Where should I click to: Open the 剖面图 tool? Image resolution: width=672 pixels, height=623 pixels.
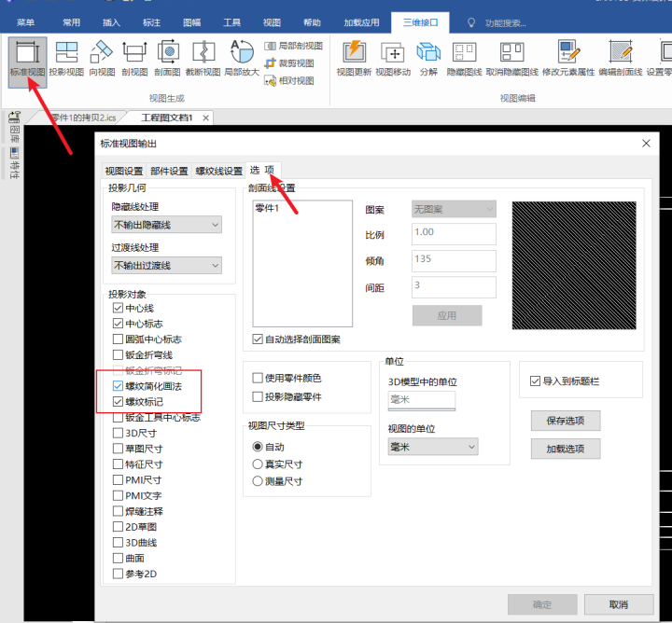point(168,59)
